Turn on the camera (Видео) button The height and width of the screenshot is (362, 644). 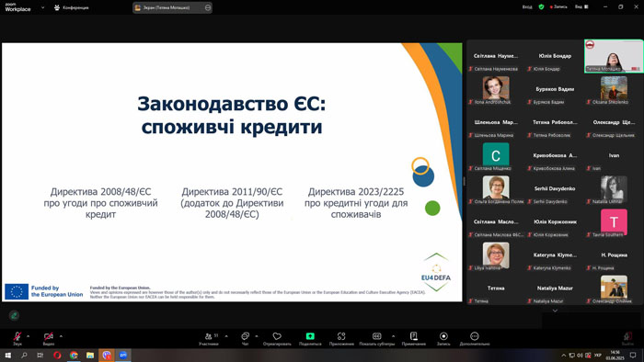[x=49, y=339]
